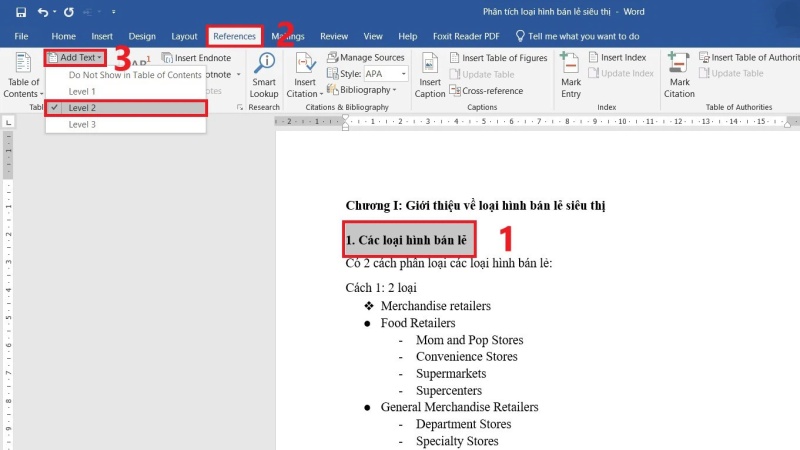
Task: Open the Layout tab
Action: point(184,36)
